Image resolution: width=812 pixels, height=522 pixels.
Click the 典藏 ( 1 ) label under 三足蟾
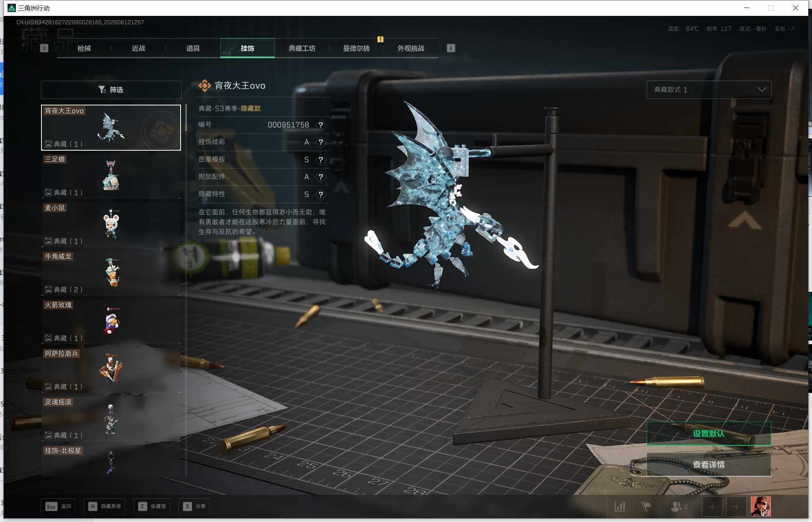68,193
